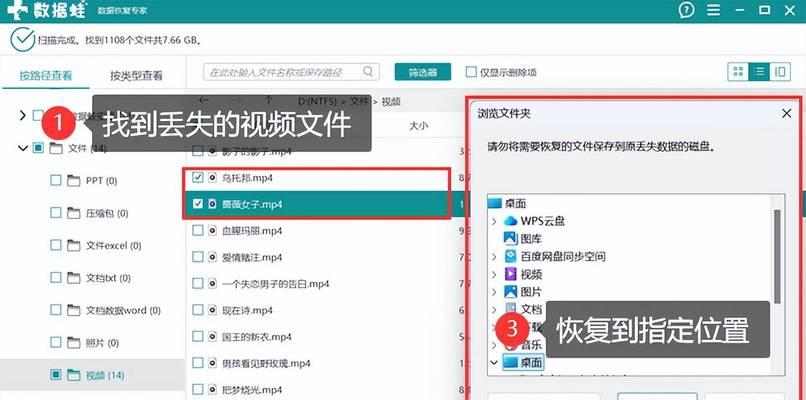806x400 pixels.
Task: Expand the first collapsed tree node
Action: coord(22,115)
